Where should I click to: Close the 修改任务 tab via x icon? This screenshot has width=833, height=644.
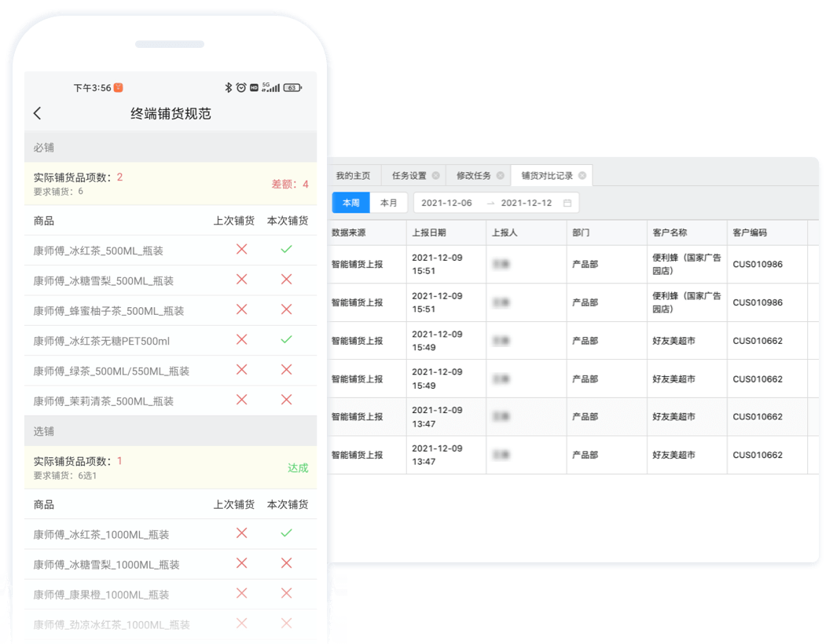pyautogui.click(x=501, y=176)
